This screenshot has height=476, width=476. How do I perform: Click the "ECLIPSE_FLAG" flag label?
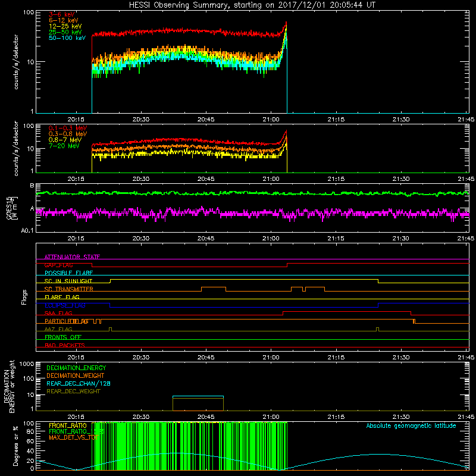coord(65,305)
